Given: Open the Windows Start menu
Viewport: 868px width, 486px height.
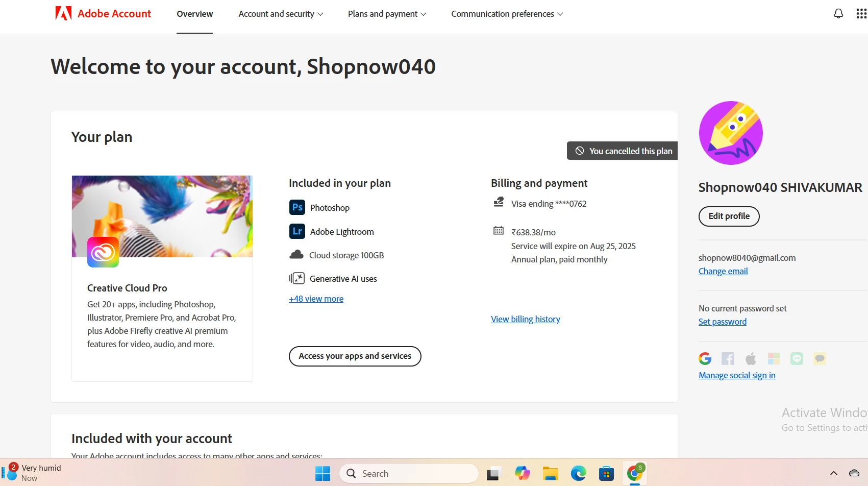Looking at the screenshot, I should pyautogui.click(x=323, y=474).
